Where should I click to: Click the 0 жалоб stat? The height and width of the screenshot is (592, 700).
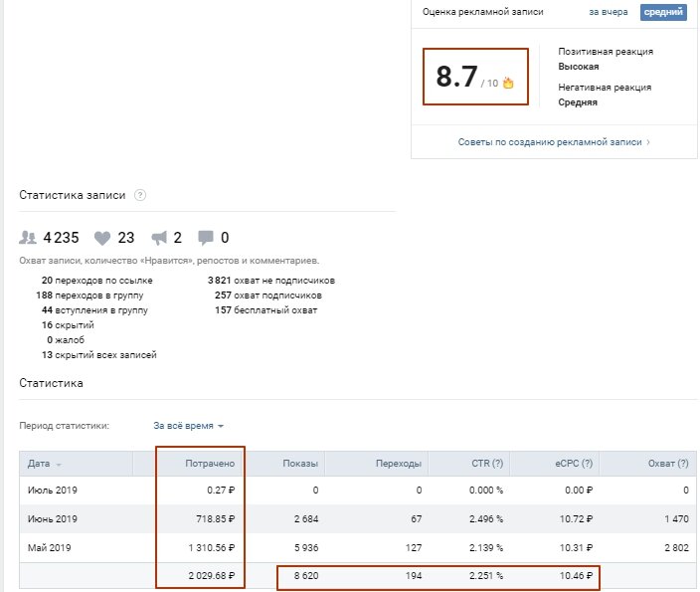coord(66,340)
